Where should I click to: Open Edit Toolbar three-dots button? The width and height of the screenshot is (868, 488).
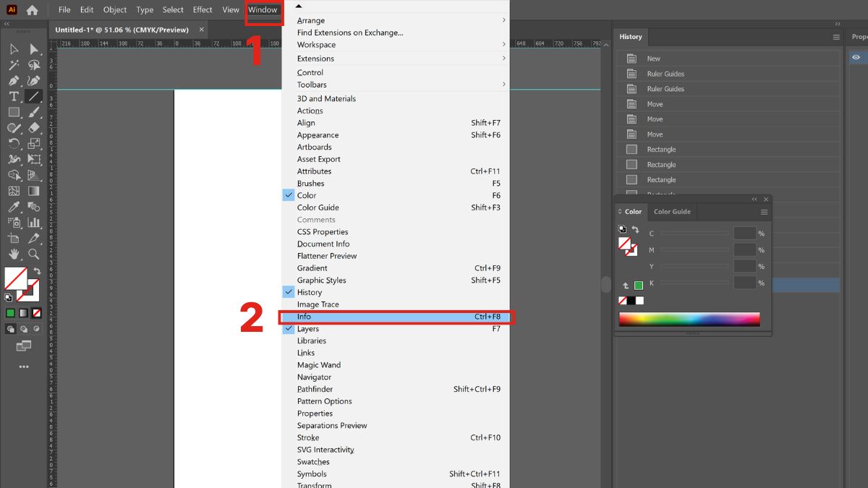24,367
